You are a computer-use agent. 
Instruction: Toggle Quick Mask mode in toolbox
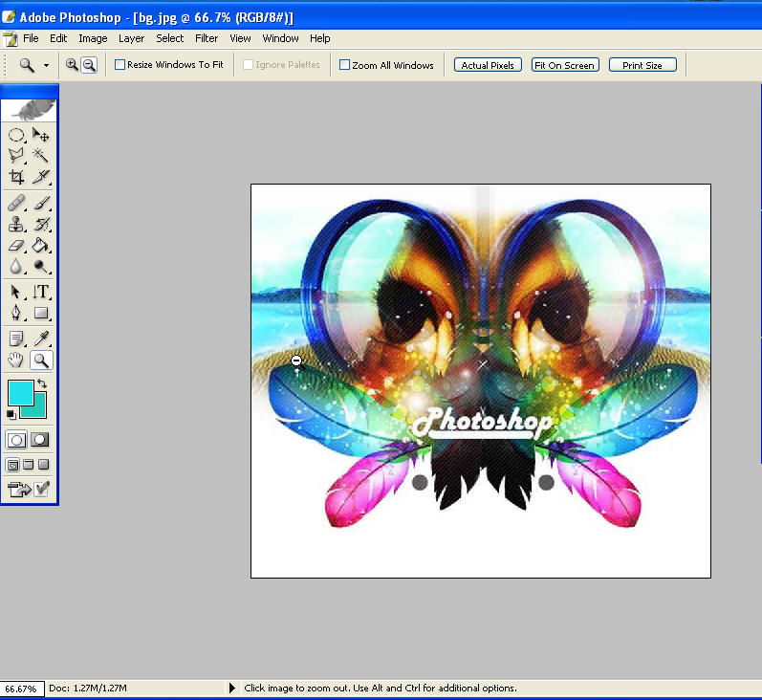click(41, 440)
